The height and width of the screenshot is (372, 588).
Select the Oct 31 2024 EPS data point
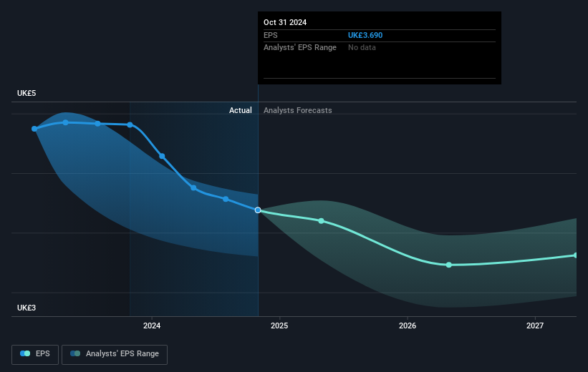coord(258,210)
